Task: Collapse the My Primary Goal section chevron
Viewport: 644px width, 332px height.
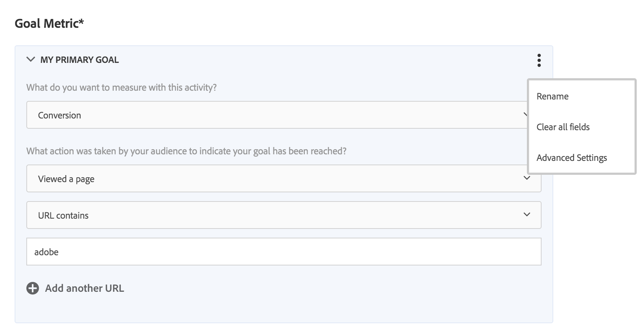Action: point(31,60)
